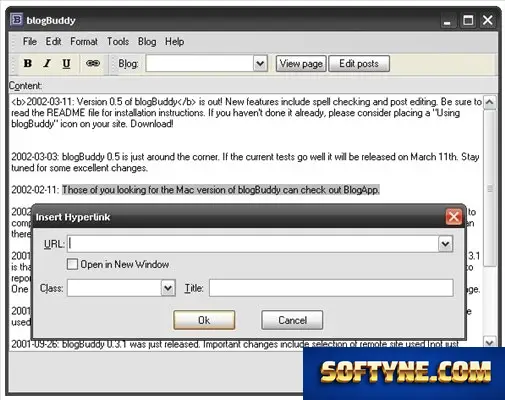Dismiss the dialog with Cancel button
Image resolution: width=505 pixels, height=400 pixels.
292,320
